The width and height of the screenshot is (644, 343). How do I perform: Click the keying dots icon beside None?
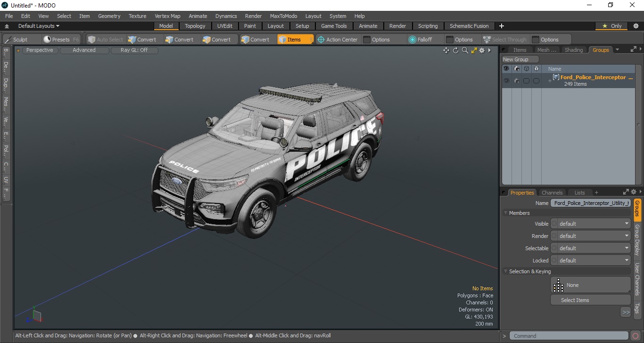click(558, 285)
